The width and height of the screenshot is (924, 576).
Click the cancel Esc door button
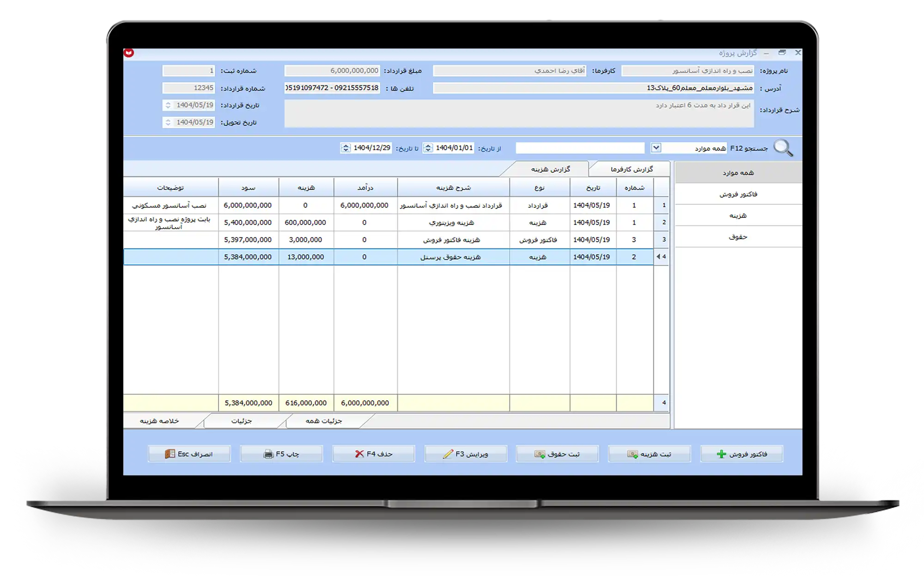[189, 454]
